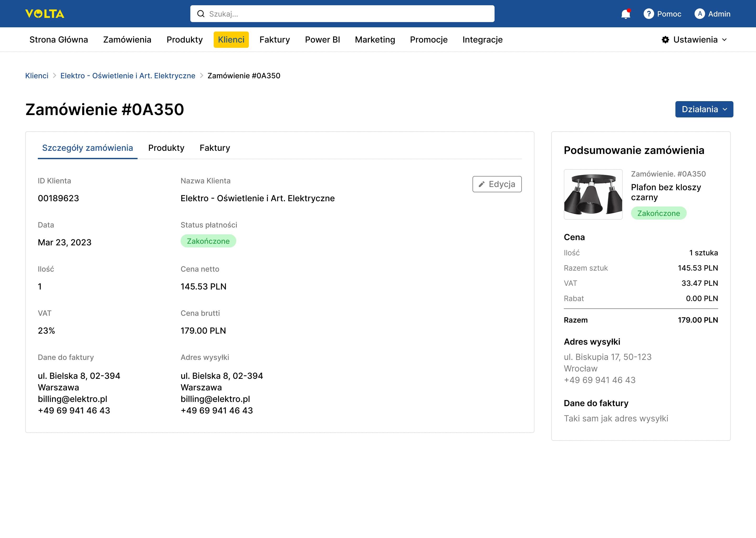Image resolution: width=756 pixels, height=538 pixels.
Task: Click the Pomoc question mark icon
Action: coord(648,14)
